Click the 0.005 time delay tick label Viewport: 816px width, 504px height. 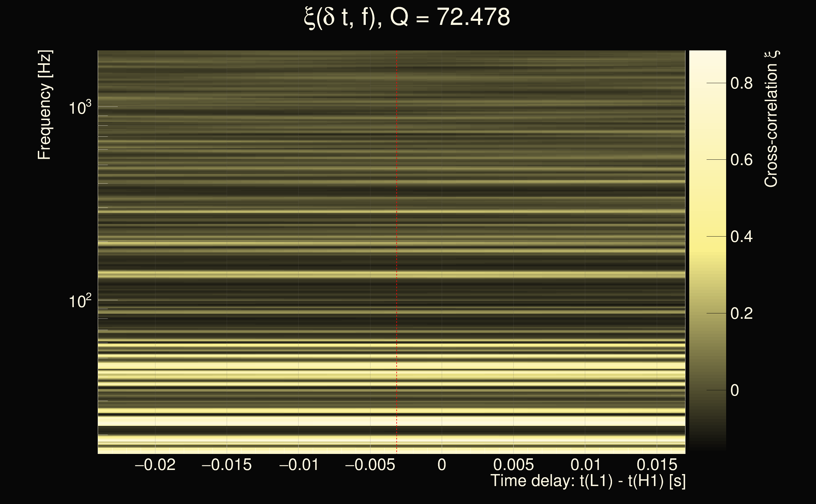513,465
